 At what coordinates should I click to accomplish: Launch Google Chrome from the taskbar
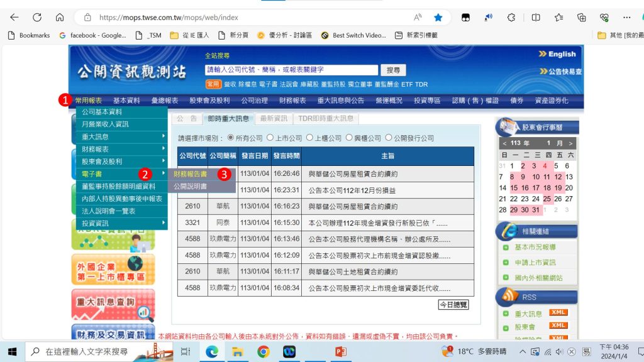[264, 352]
